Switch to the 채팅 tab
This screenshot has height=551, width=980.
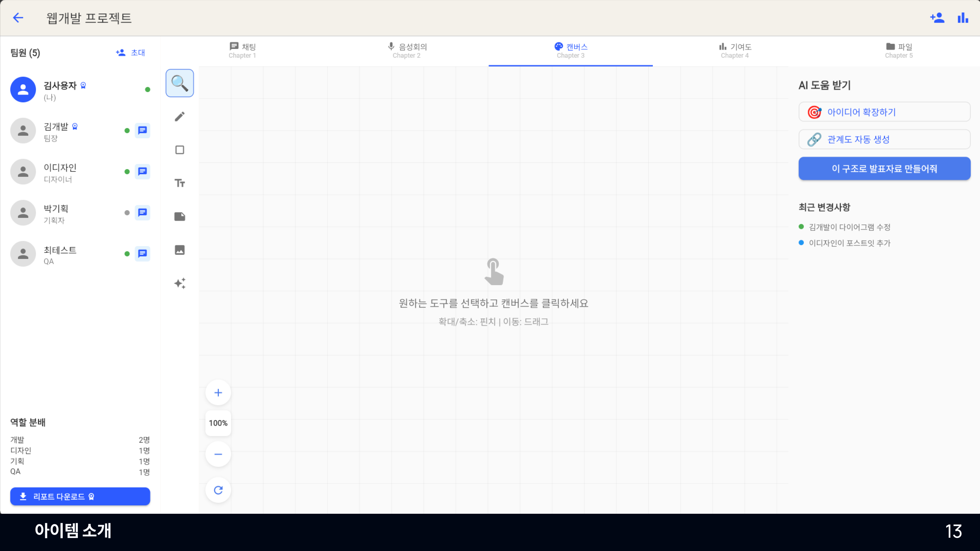242,51
